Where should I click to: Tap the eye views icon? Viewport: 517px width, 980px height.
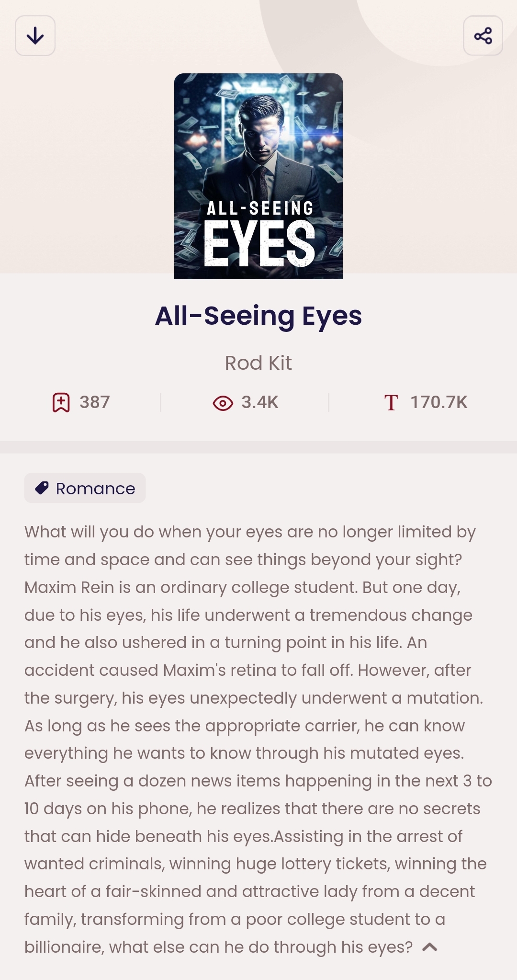point(223,403)
